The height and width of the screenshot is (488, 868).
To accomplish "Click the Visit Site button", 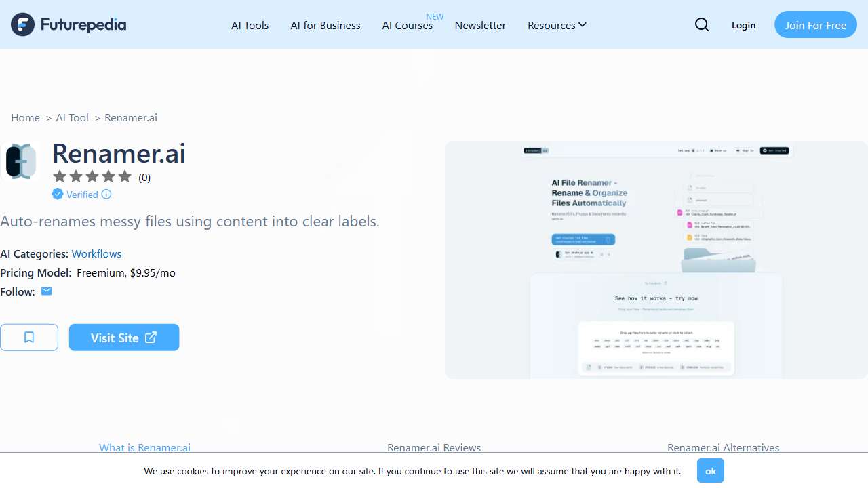I will tap(123, 337).
